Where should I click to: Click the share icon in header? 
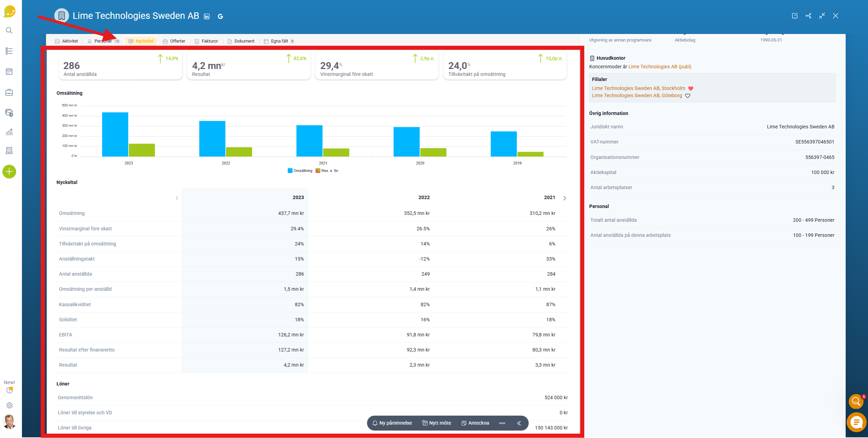(x=809, y=16)
